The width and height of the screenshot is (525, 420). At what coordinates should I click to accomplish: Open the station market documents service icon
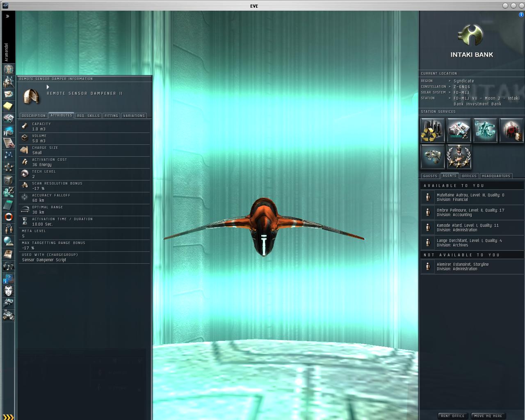459,130
